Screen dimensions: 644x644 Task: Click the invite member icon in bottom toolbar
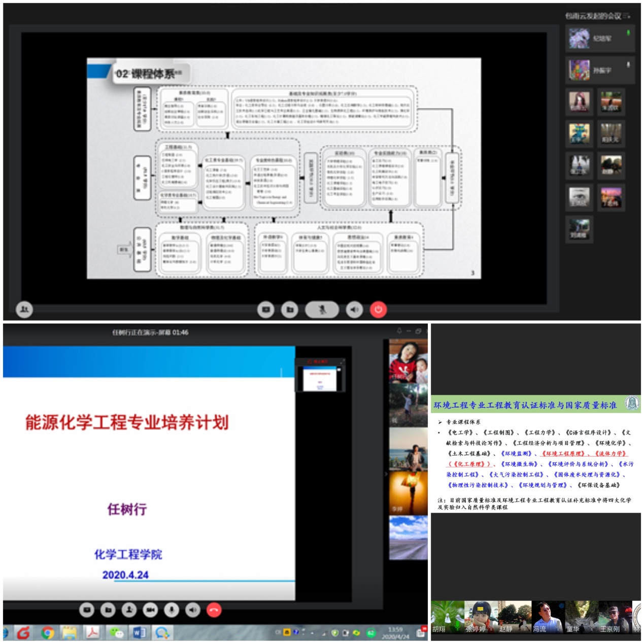click(x=129, y=610)
